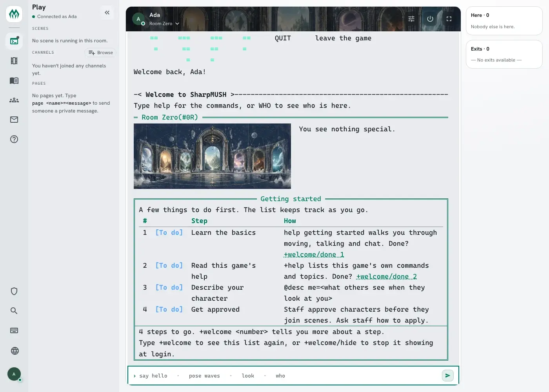Click the "Welcome to SharpMUSH" banner text
This screenshot has height=392, width=549.
coord(186,94)
